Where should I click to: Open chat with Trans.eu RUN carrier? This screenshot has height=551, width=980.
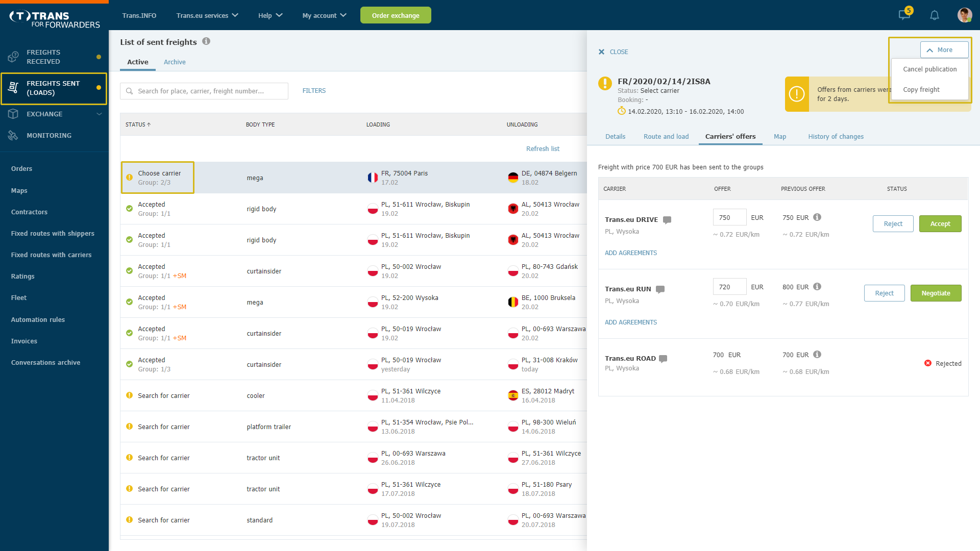coord(660,289)
